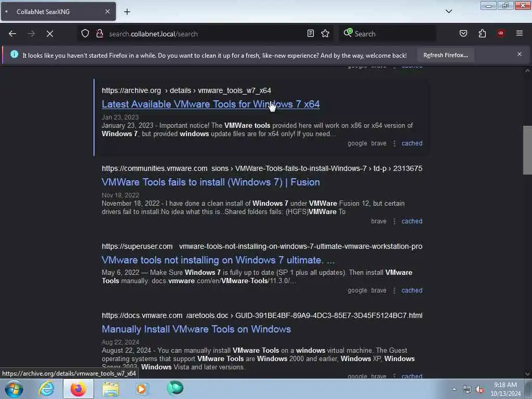Screen dimensions: 532x399
Task: Bookmark this page with the star icon
Action: (325, 33)
